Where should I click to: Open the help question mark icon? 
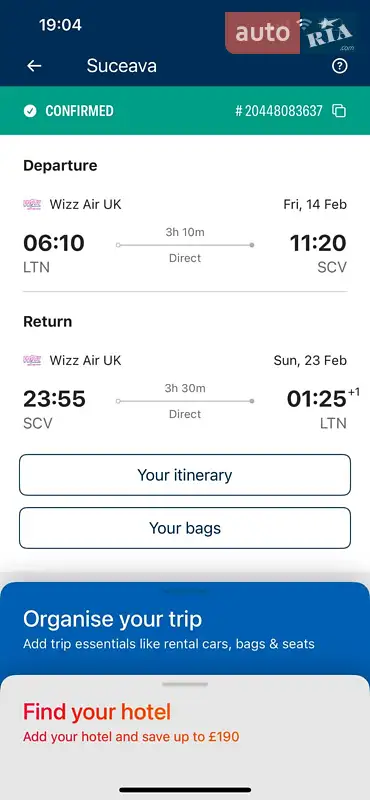339,66
